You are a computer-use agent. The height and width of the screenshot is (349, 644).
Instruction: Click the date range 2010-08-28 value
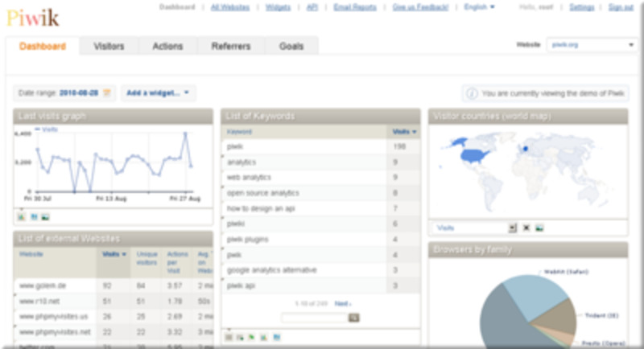(79, 93)
